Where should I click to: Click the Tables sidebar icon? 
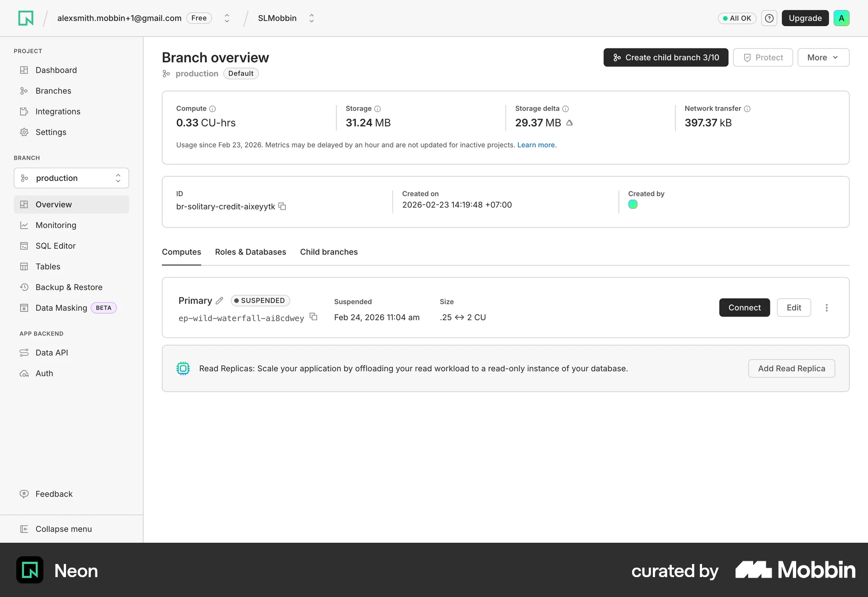point(24,266)
